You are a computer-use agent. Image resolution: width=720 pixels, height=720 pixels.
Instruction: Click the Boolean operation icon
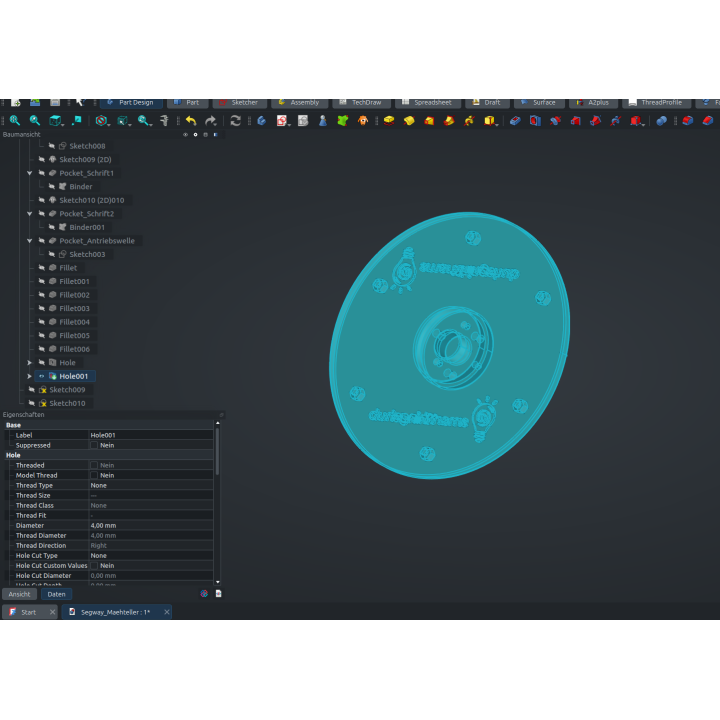click(x=662, y=120)
